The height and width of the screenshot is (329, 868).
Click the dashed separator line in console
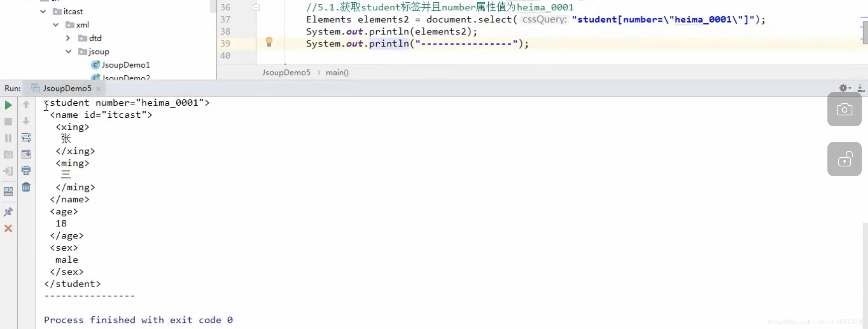point(89,296)
